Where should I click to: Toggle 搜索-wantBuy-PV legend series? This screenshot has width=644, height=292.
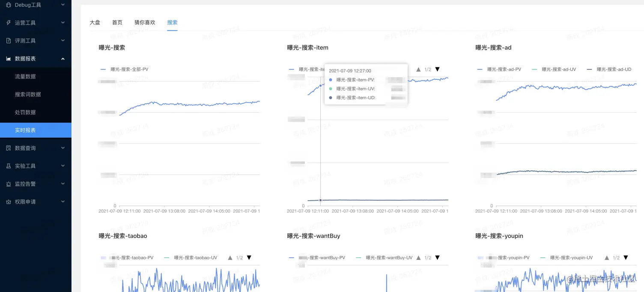(317, 258)
